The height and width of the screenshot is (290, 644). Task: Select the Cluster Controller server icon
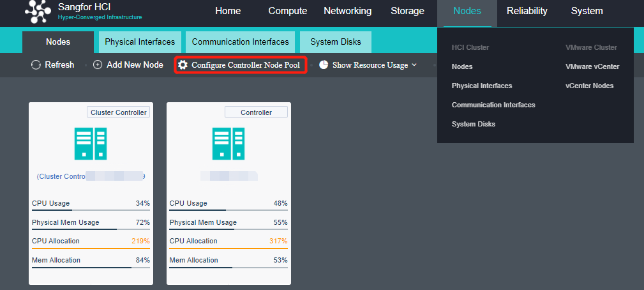click(91, 143)
